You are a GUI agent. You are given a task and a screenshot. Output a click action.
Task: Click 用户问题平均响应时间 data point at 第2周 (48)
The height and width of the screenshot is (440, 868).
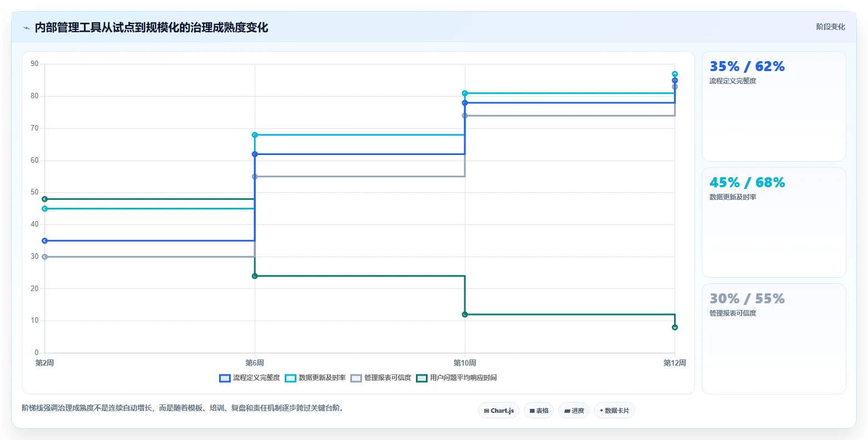[x=44, y=199]
